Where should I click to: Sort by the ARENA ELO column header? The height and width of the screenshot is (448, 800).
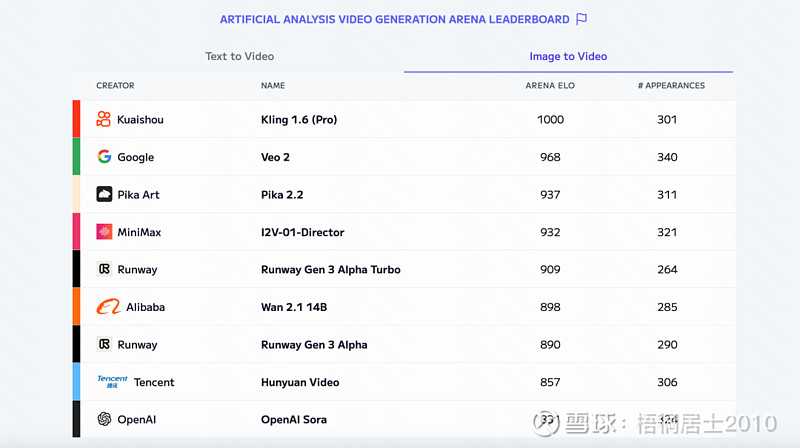coord(550,85)
